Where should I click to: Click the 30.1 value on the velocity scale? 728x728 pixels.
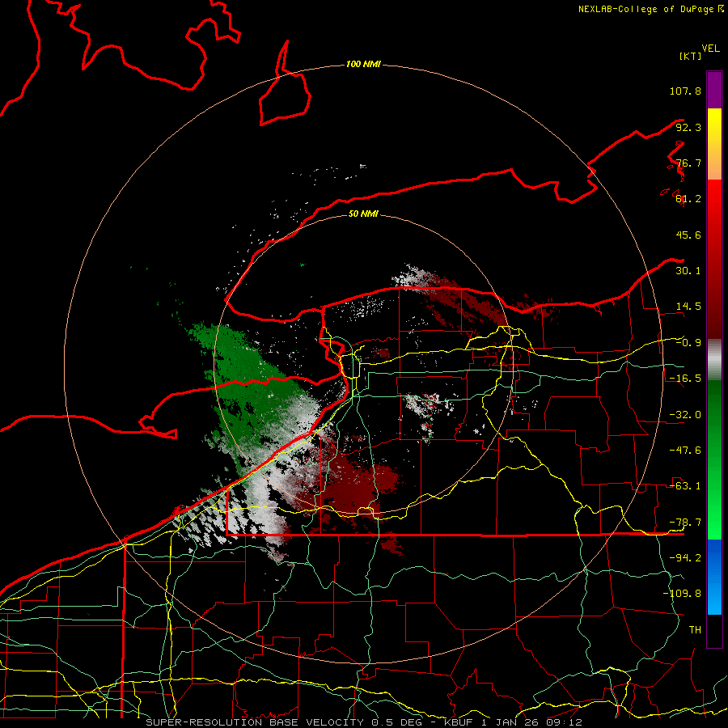pyautogui.click(x=688, y=271)
